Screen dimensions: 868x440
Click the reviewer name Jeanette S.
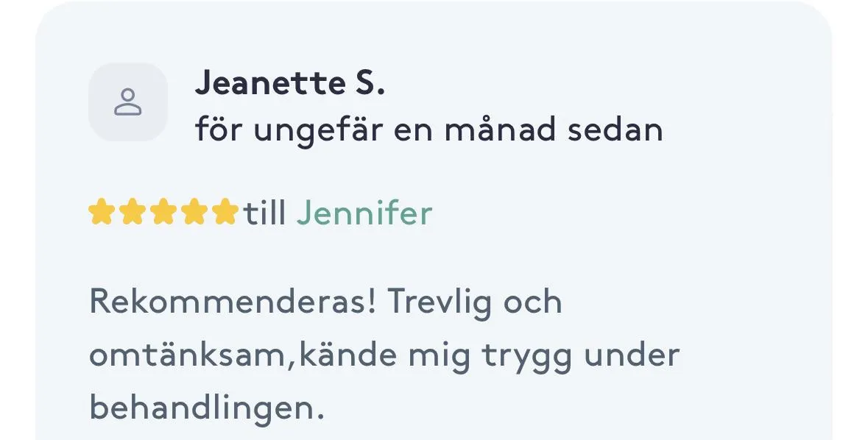[x=289, y=82]
